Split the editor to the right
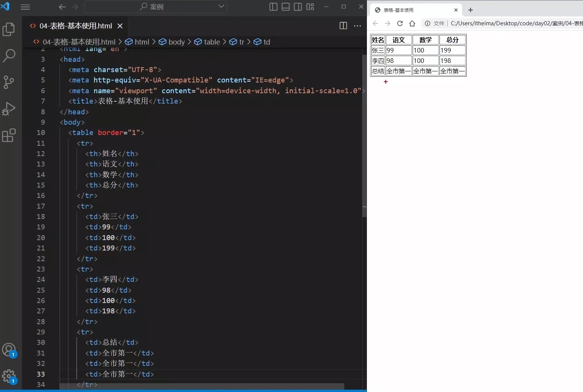 [x=344, y=26]
